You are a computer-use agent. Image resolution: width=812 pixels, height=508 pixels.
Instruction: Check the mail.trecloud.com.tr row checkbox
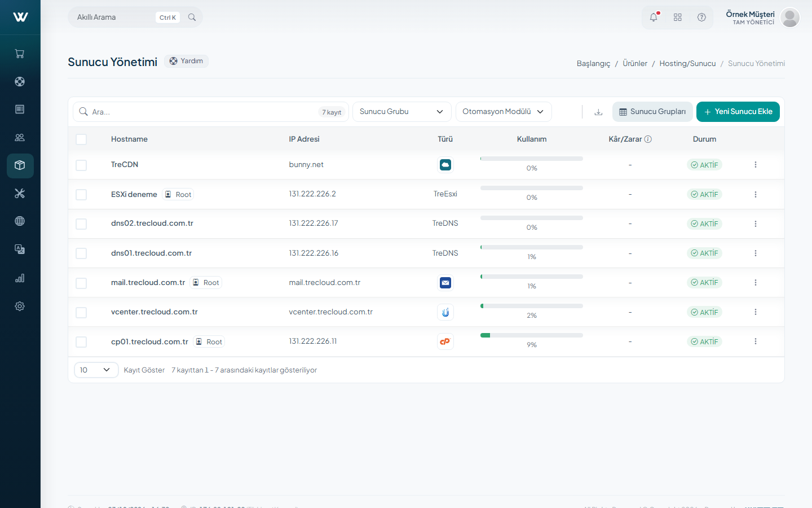click(x=81, y=283)
